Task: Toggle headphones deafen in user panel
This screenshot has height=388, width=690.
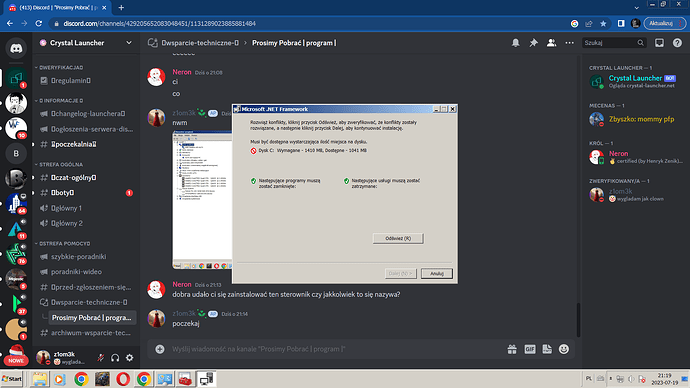Action: 115,358
